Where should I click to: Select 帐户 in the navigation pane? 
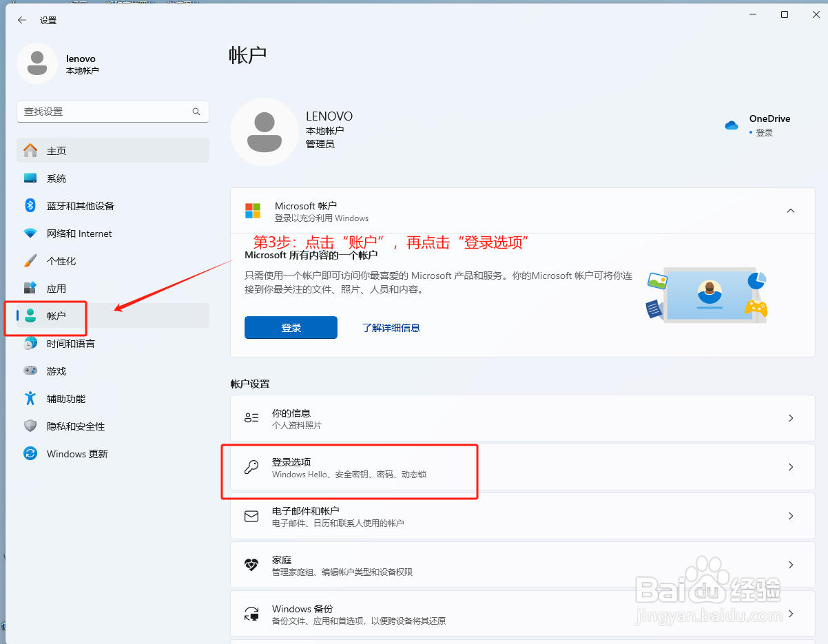click(x=55, y=315)
